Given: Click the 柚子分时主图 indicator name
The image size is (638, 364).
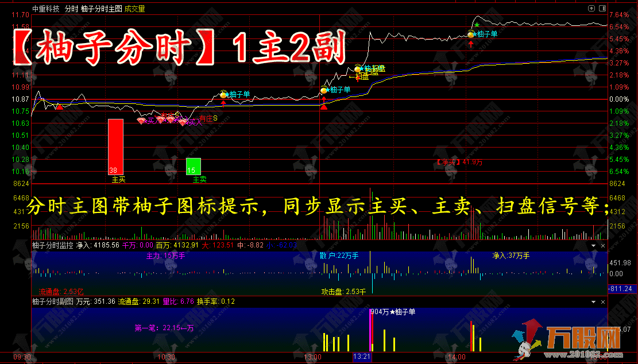Looking at the screenshot, I should click(102, 9).
